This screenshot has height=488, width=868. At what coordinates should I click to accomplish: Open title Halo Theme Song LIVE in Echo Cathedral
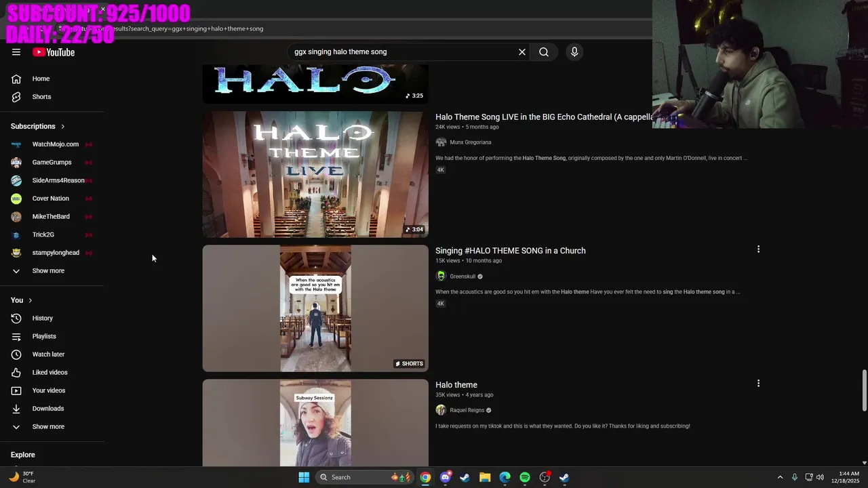click(x=544, y=117)
